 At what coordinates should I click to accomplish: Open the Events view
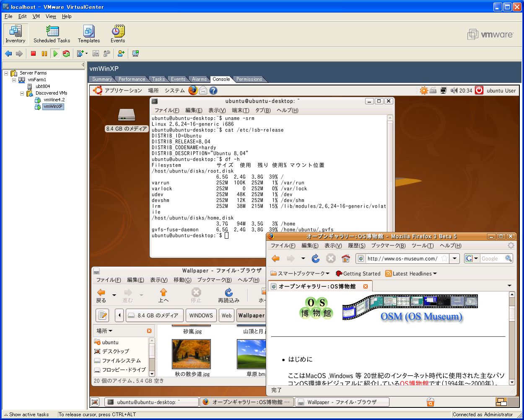tap(118, 34)
